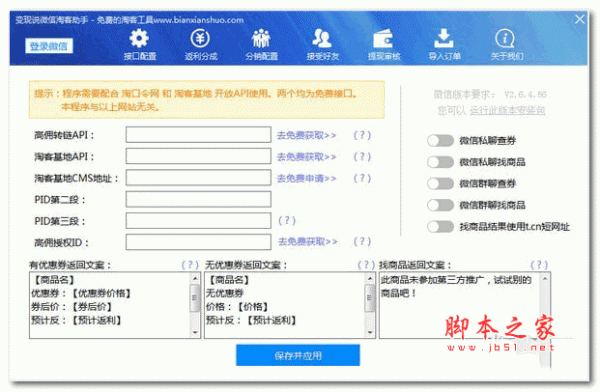Open 关于我们 info icon
Screen dimensions: 600x392
[x=505, y=38]
